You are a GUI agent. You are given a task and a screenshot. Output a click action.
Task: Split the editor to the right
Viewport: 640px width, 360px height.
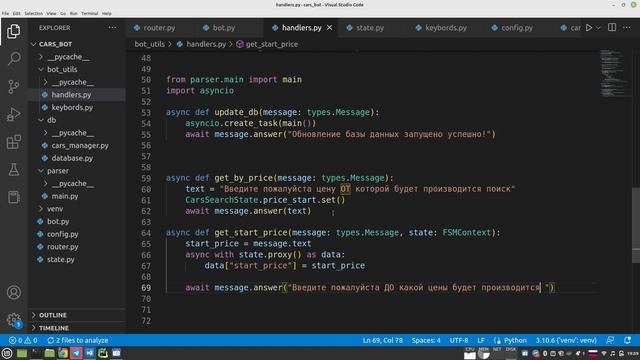click(612, 27)
